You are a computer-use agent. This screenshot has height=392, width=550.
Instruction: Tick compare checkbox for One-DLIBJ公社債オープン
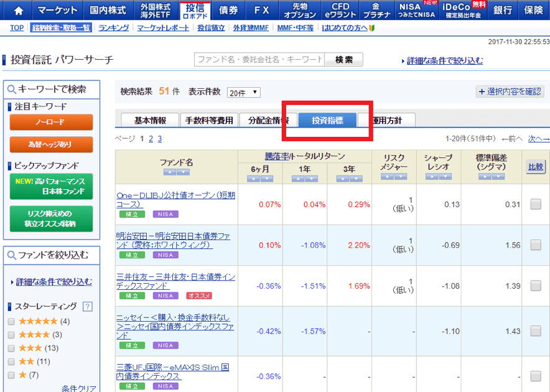point(535,204)
